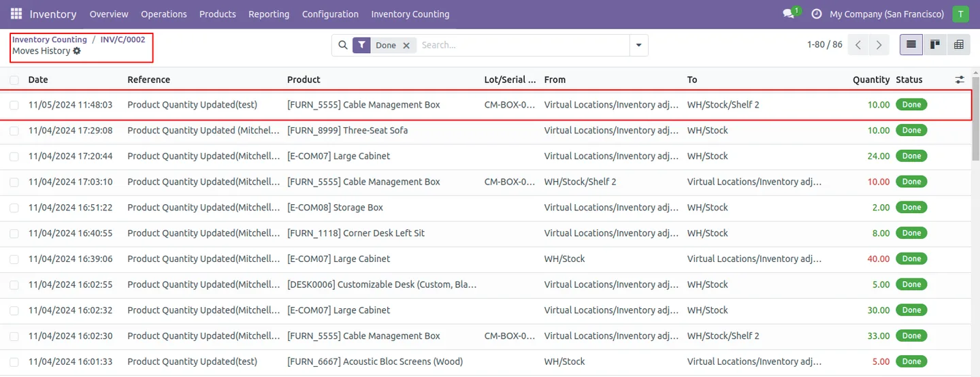
Task: Switch to pivot view
Action: 959,45
